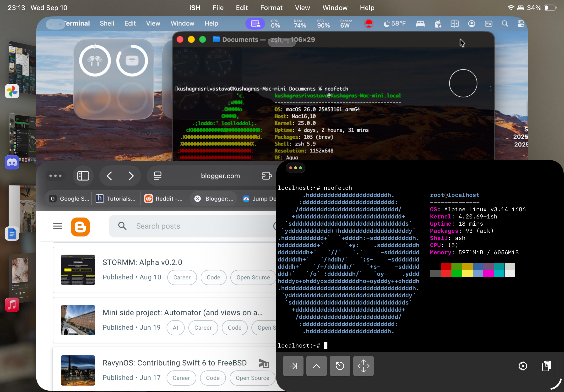Viewport: 564px width, 392px height.
Task: Click the bright magenta color block in neofetch
Action: [x=488, y=274]
